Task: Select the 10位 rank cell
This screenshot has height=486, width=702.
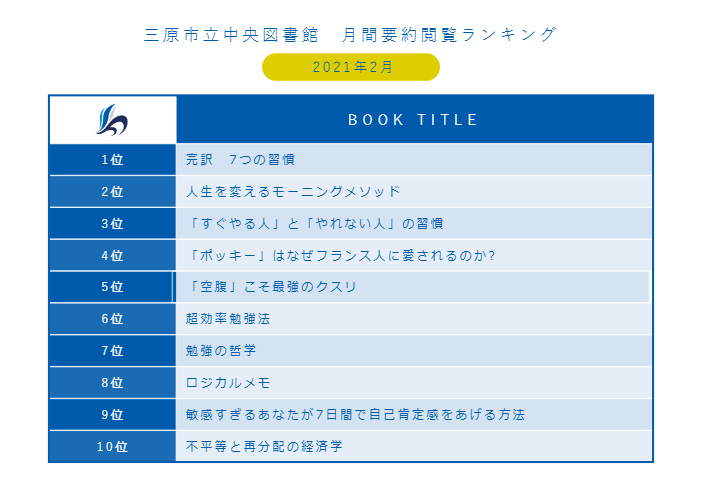Action: 112,446
